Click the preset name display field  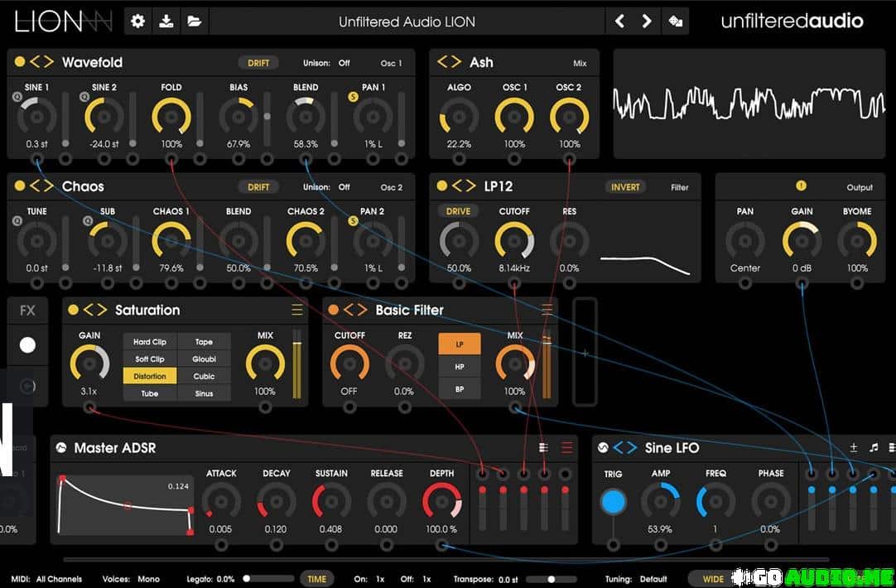pos(406,22)
